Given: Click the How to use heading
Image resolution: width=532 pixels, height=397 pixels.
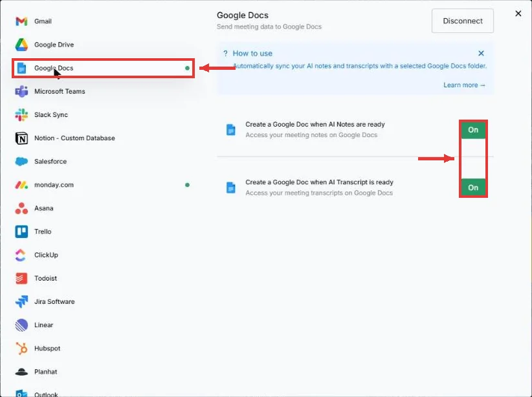Looking at the screenshot, I should (252, 54).
